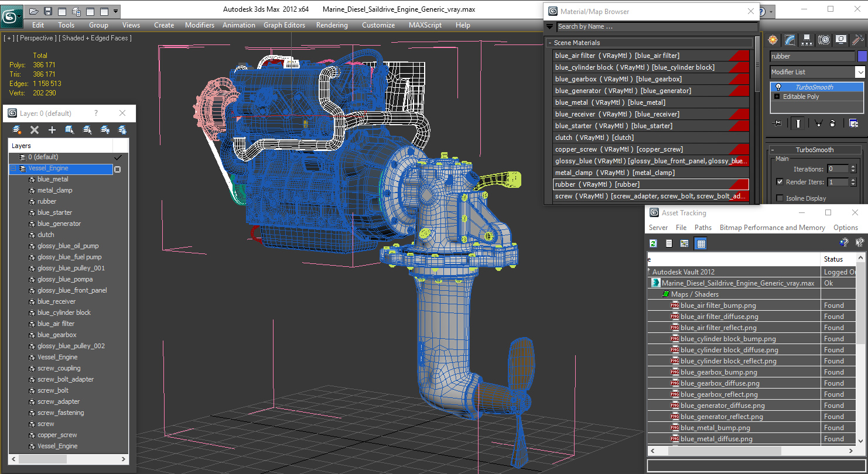Open the Modifiers menu

[200, 25]
